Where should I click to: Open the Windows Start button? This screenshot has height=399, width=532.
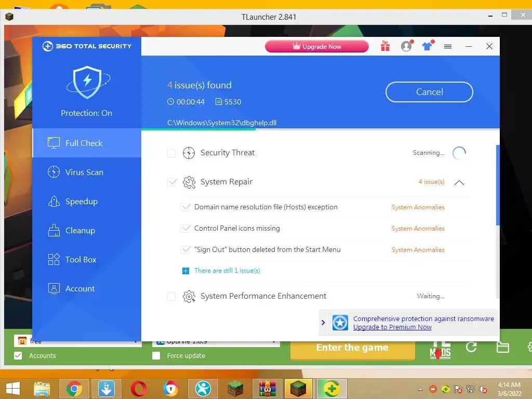pos(12,389)
